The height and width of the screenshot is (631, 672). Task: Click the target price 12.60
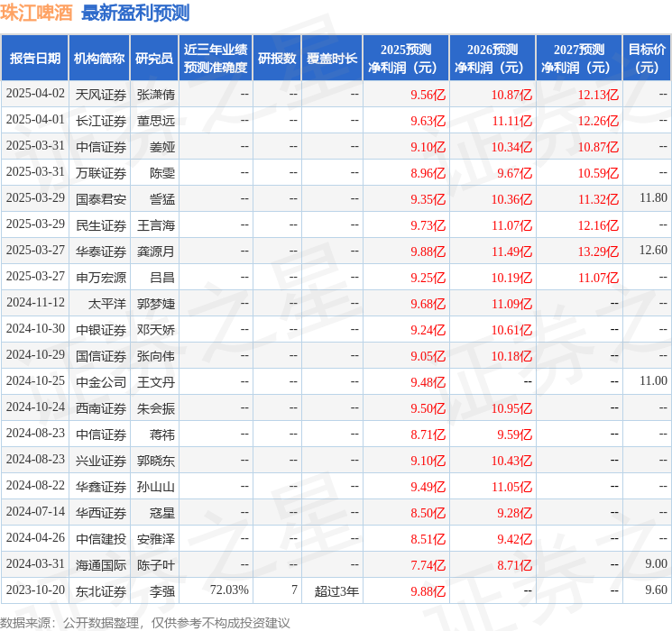pyautogui.click(x=654, y=251)
